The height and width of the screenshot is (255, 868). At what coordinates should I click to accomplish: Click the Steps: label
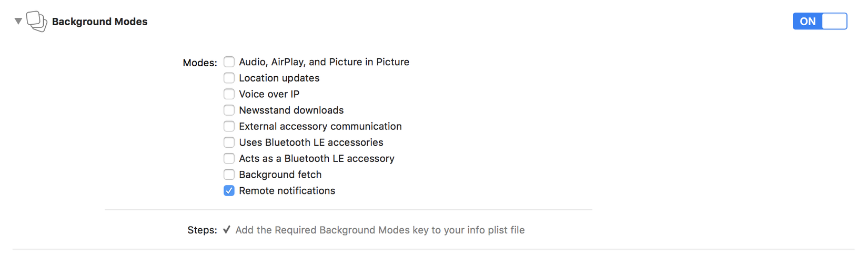(x=202, y=230)
